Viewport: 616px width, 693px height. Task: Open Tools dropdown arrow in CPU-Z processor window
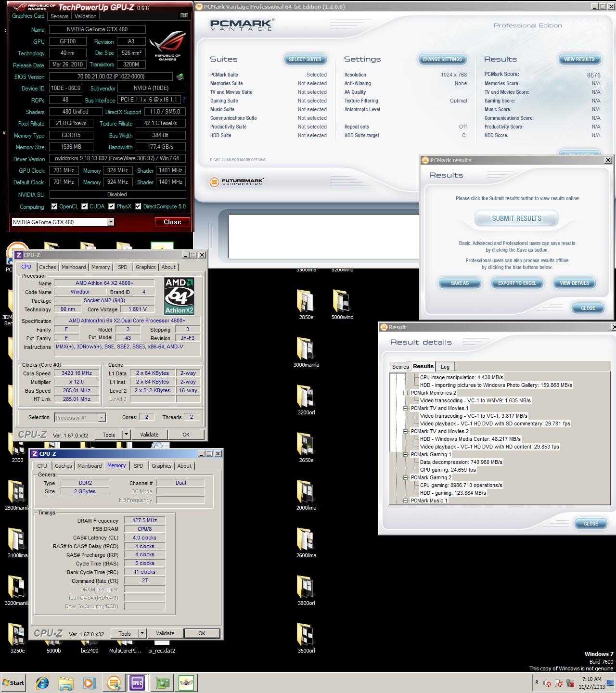126,435
